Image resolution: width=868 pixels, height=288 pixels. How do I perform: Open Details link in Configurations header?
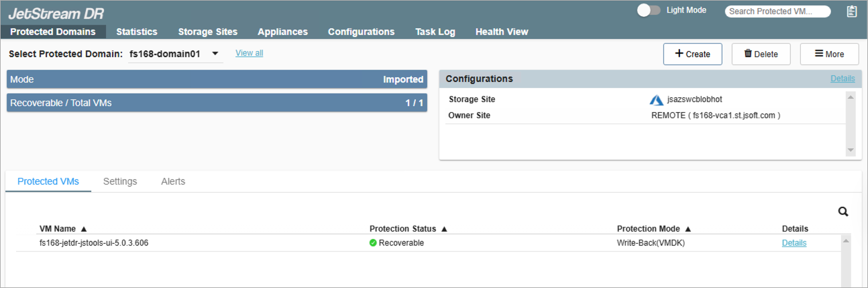(x=843, y=79)
